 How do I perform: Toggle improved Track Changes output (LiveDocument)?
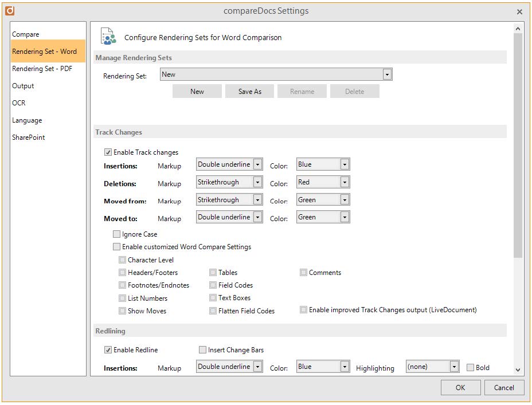pos(303,309)
